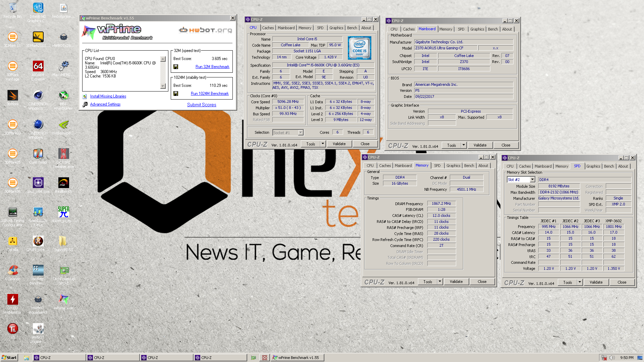This screenshot has height=362, width=644.
Task: Open CPUID HWMonitor desktop icon
Action: [x=12, y=304]
